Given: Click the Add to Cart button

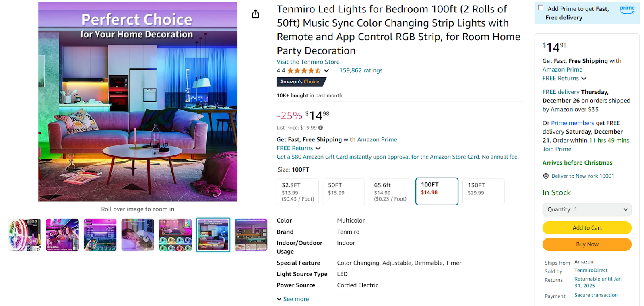Looking at the screenshot, I should pos(586,227).
